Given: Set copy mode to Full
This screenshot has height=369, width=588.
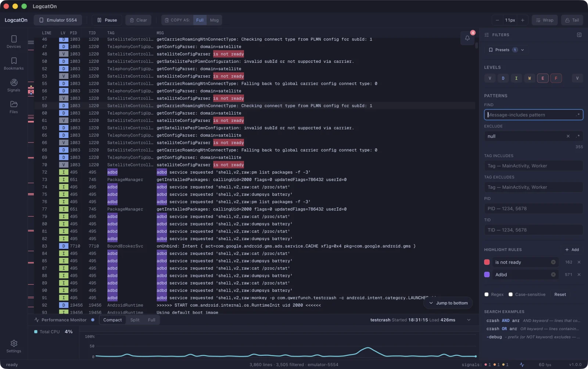Looking at the screenshot, I should tap(200, 20).
